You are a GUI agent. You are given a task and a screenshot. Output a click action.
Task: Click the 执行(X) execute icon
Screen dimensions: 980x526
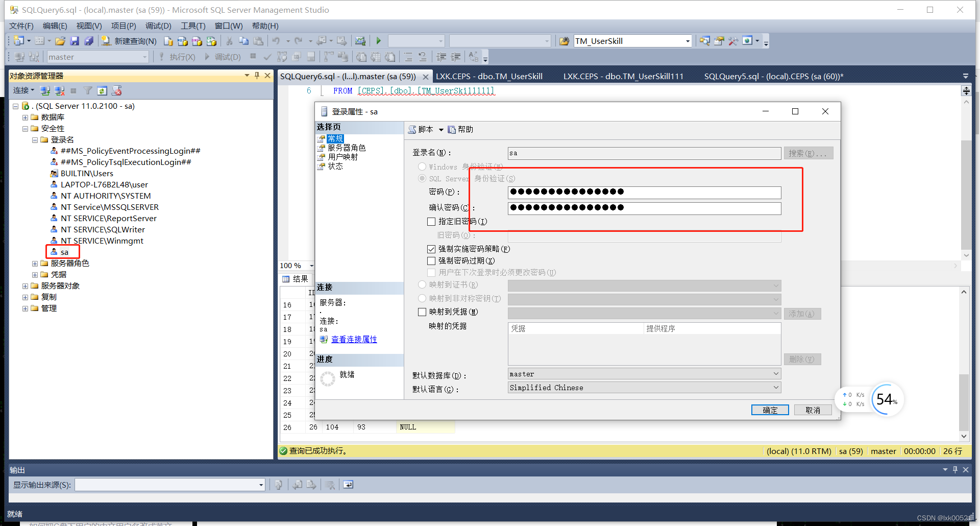(x=177, y=57)
